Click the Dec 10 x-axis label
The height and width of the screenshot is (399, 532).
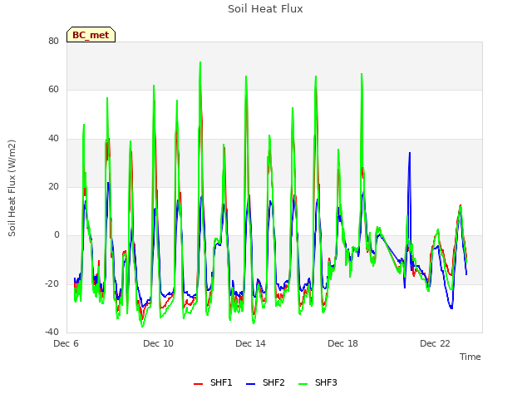[x=158, y=343]
